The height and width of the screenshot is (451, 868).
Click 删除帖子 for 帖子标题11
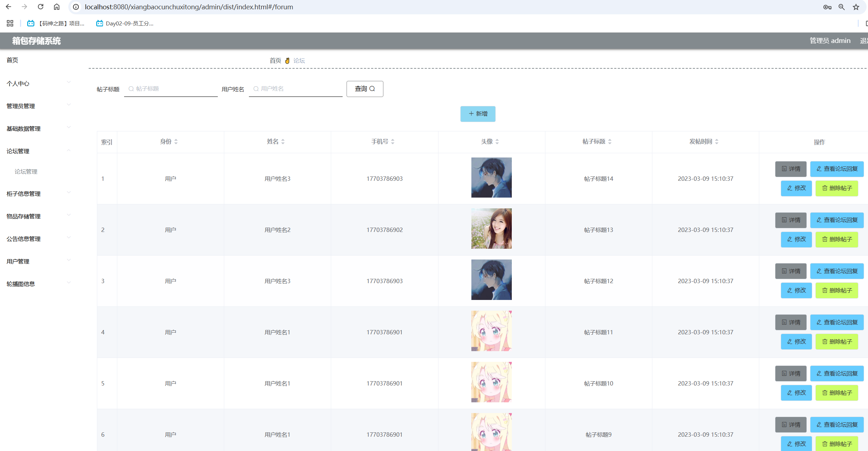click(837, 342)
